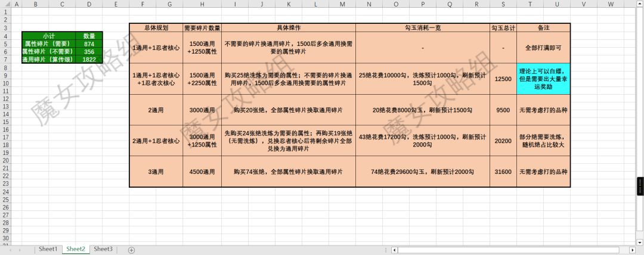Click the '总体规划' header cell

coord(156,28)
